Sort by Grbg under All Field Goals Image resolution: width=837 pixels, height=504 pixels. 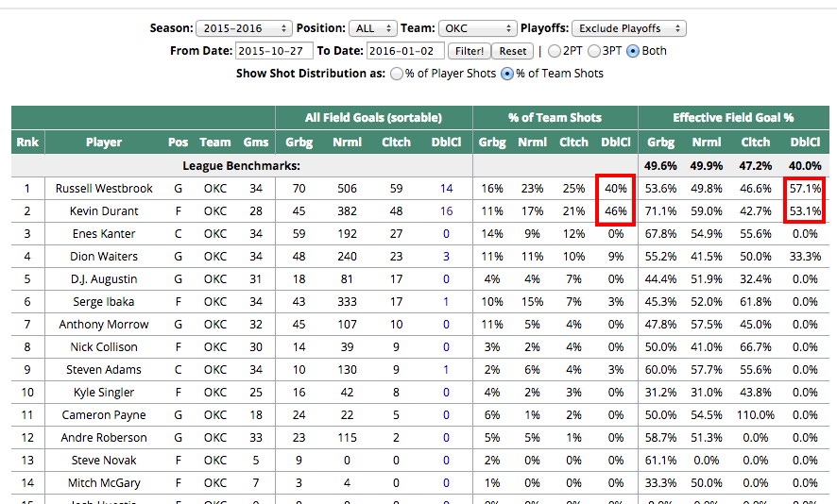click(x=299, y=143)
